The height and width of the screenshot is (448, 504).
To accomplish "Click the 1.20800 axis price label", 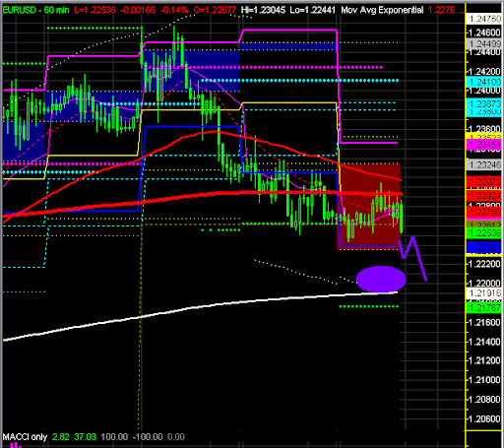I will (x=484, y=400).
